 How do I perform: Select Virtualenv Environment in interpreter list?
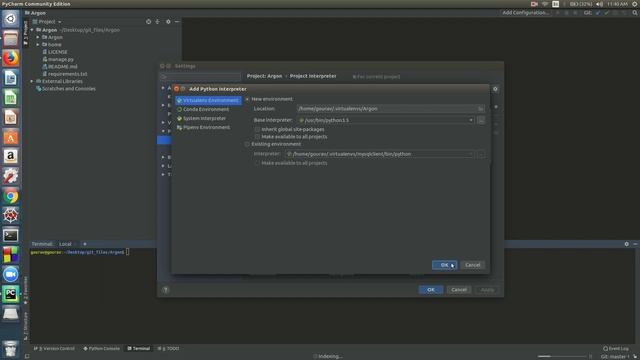(208, 100)
